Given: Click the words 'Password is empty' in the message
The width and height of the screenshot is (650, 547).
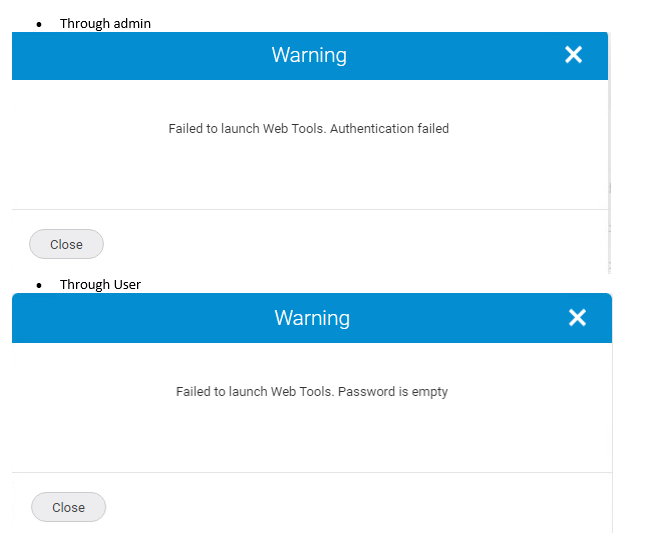Looking at the screenshot, I should [393, 392].
